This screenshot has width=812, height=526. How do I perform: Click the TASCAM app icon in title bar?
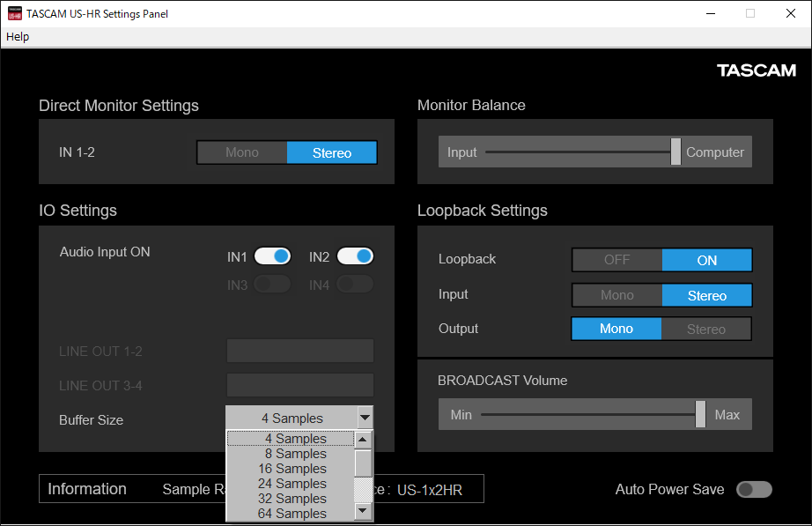(x=14, y=14)
